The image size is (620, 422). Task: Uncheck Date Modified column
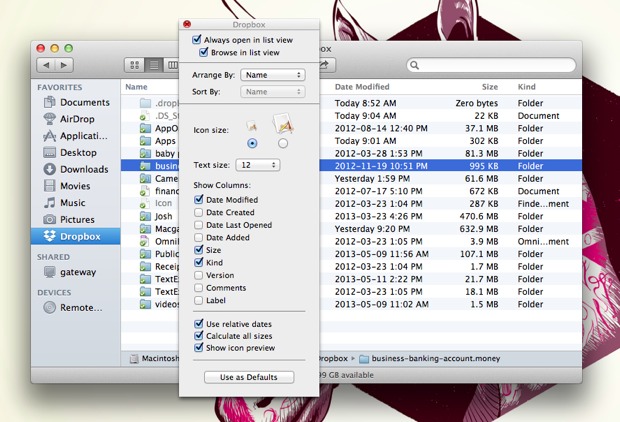[x=198, y=200]
